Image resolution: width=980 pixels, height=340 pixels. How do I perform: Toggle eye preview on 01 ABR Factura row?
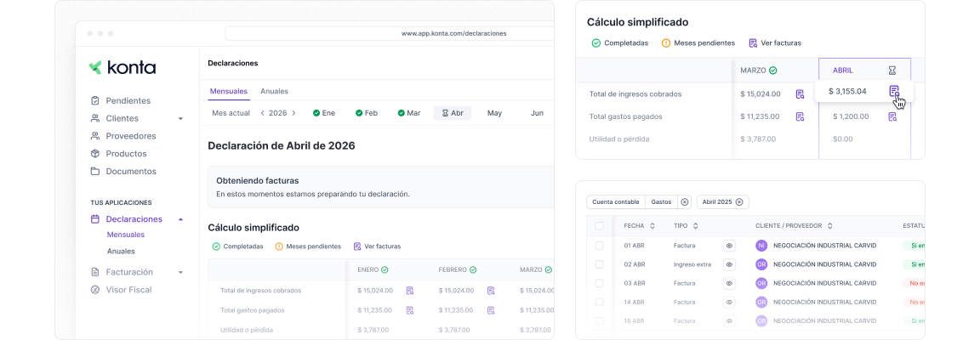[729, 246]
